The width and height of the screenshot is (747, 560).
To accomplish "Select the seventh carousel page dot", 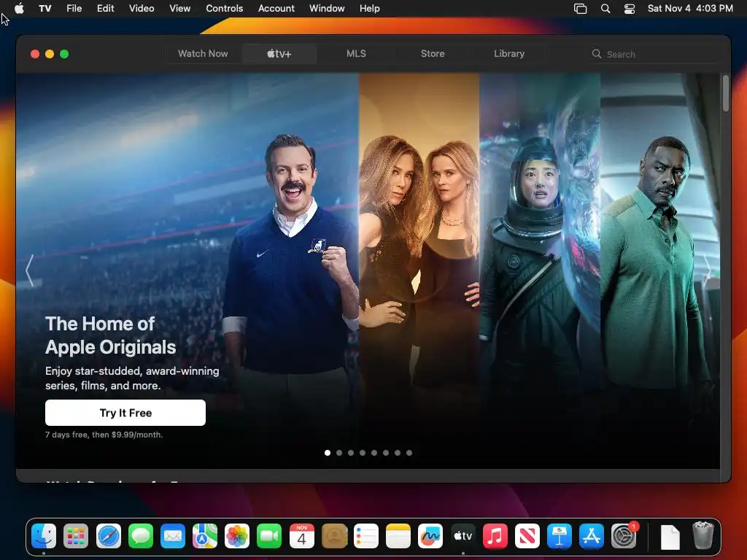I will [398, 453].
